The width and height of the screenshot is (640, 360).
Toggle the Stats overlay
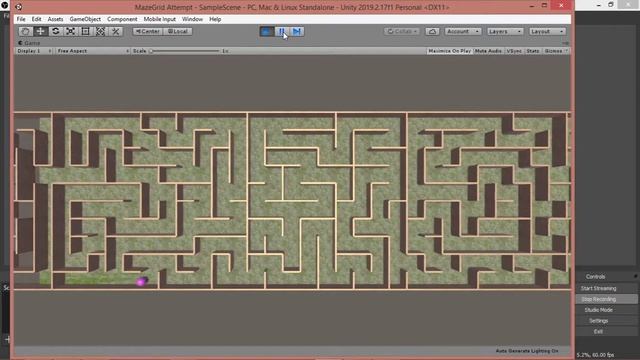point(533,51)
